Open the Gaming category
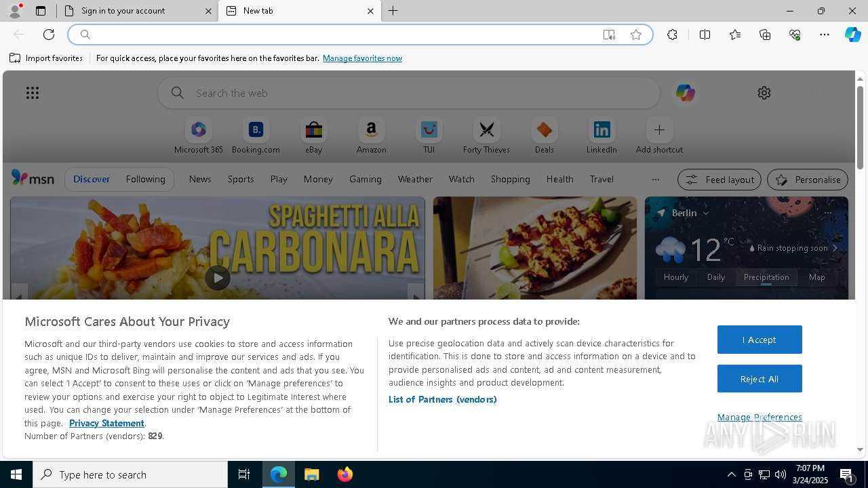The height and width of the screenshot is (488, 868). [366, 179]
